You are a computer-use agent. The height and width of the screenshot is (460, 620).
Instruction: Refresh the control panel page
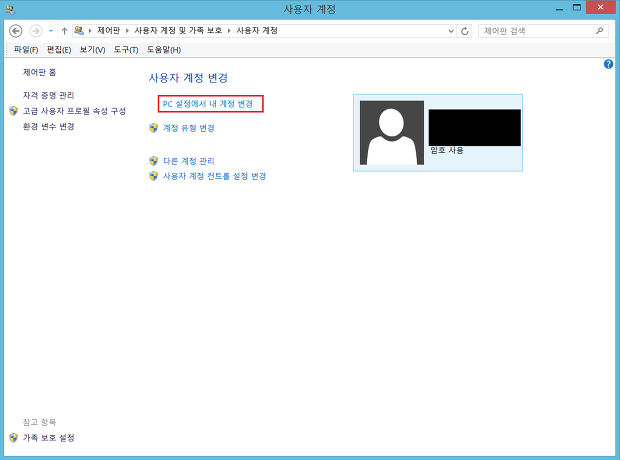point(465,31)
